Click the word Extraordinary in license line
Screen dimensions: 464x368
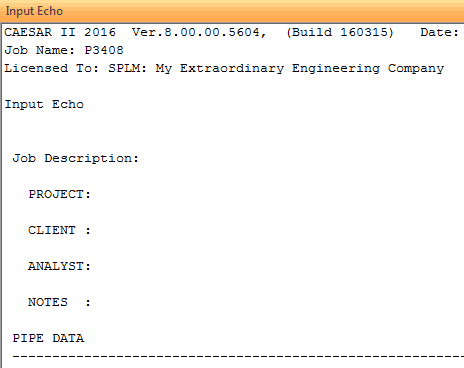[232, 68]
